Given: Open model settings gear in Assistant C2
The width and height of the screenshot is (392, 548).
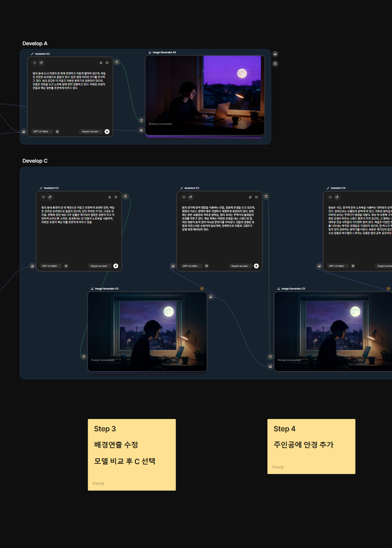Looking at the screenshot, I should [66, 266].
